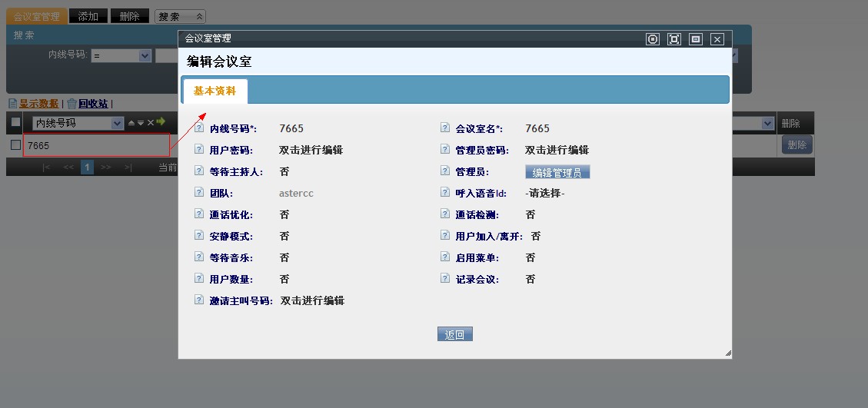Toggle the select-all checkbox in table header
868x408 pixels.
pyautogui.click(x=15, y=122)
